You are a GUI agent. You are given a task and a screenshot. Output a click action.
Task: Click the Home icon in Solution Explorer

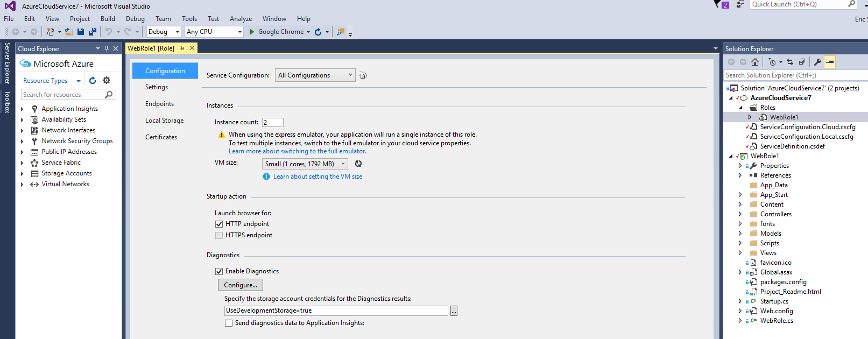(755, 62)
